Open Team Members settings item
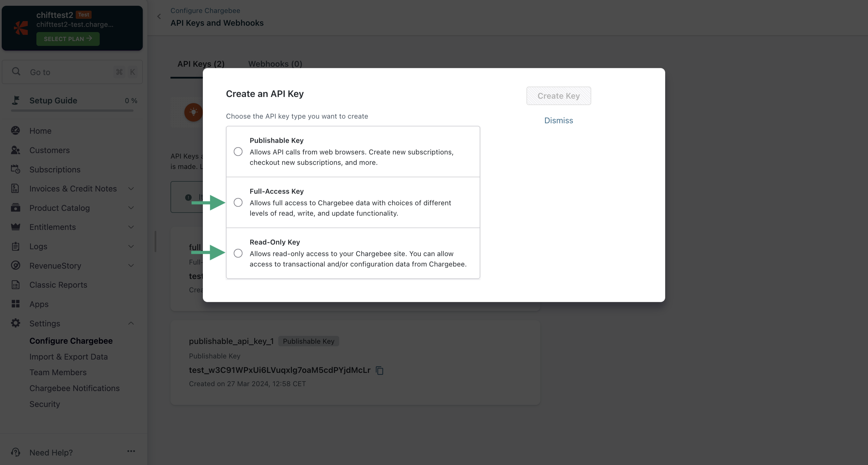The image size is (868, 465). (58, 372)
